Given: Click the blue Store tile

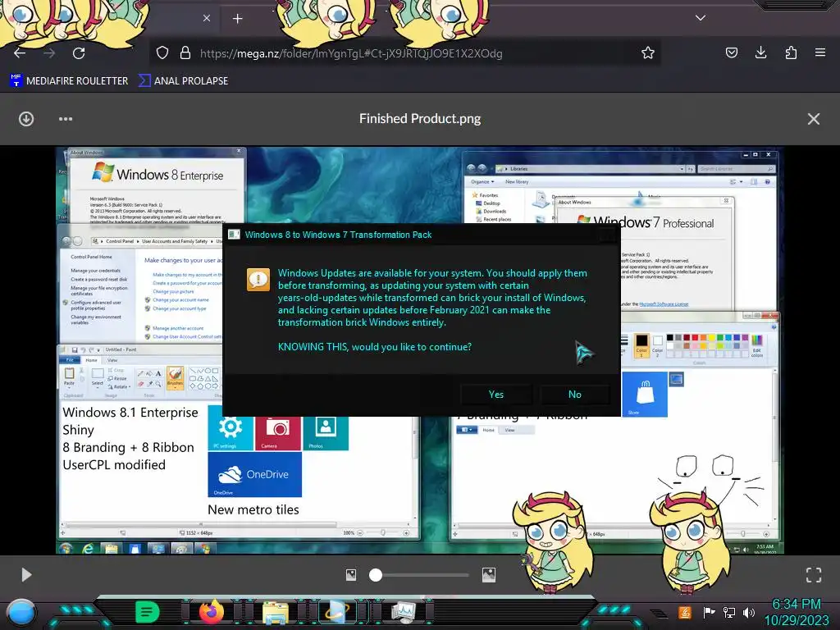Looking at the screenshot, I should point(645,395).
